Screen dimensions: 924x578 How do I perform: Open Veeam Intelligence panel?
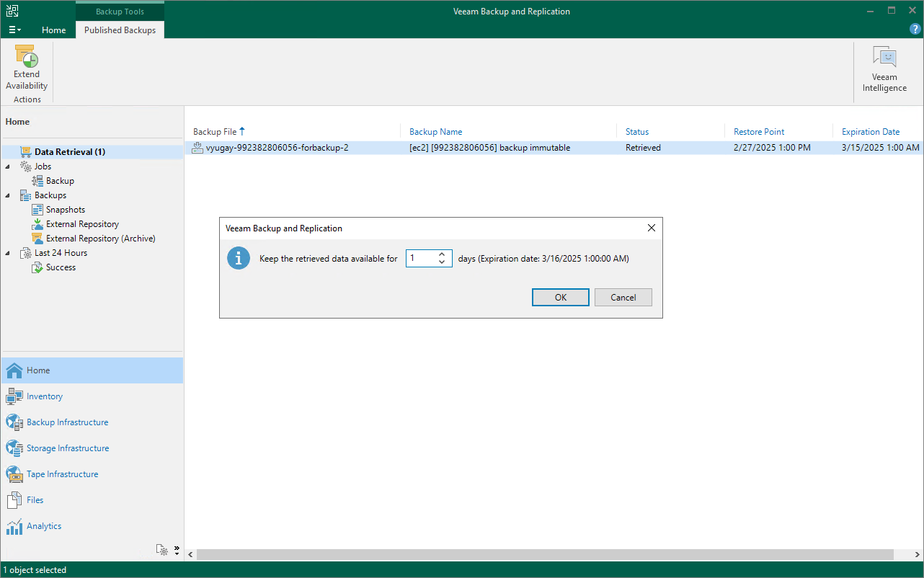click(x=884, y=69)
